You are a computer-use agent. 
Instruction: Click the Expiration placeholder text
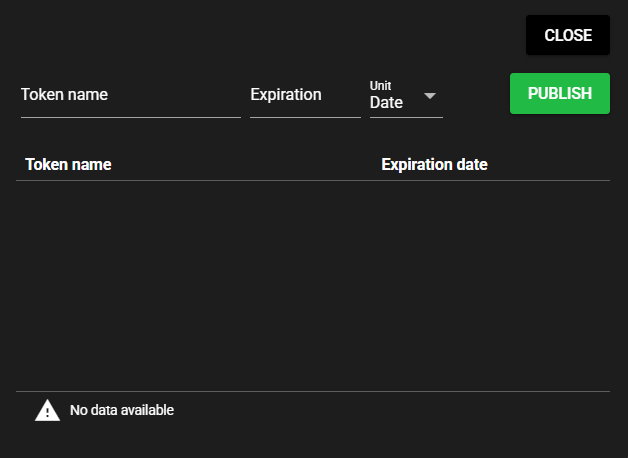[x=286, y=95]
